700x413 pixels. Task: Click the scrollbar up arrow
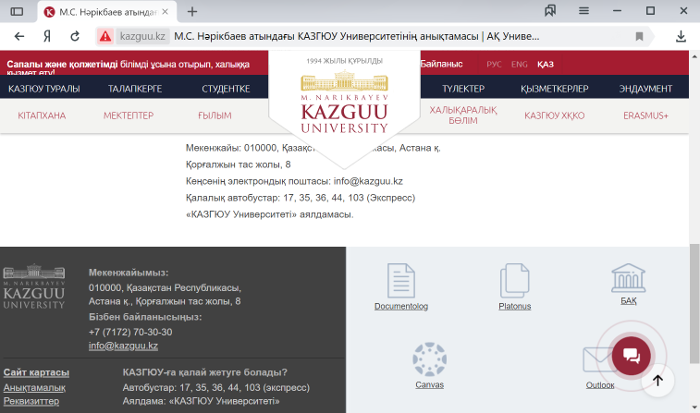(x=694, y=57)
